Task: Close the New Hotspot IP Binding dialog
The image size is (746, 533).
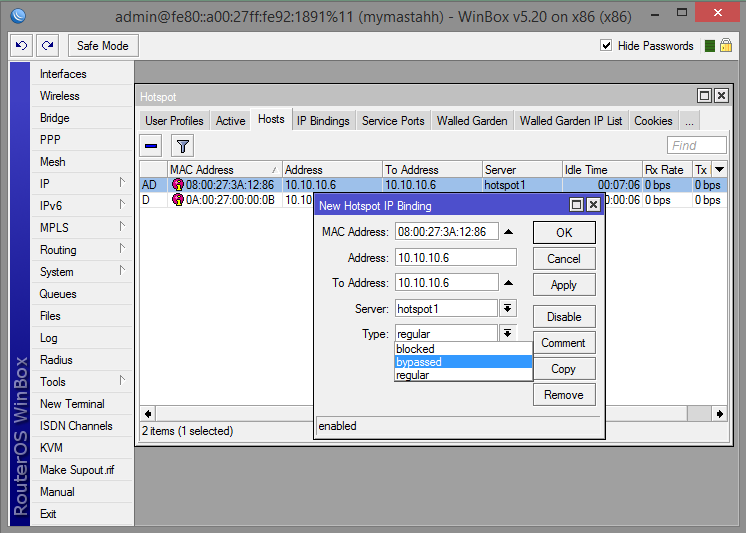Action: (593, 205)
